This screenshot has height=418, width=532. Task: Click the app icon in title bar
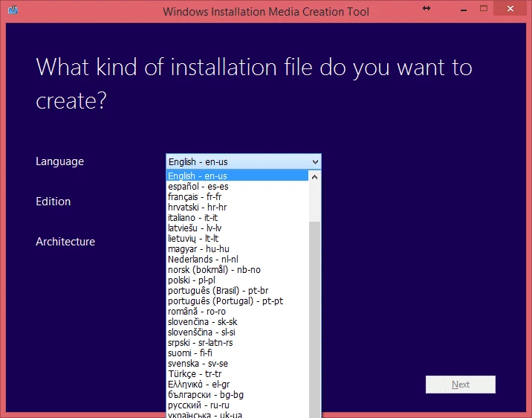(x=12, y=11)
